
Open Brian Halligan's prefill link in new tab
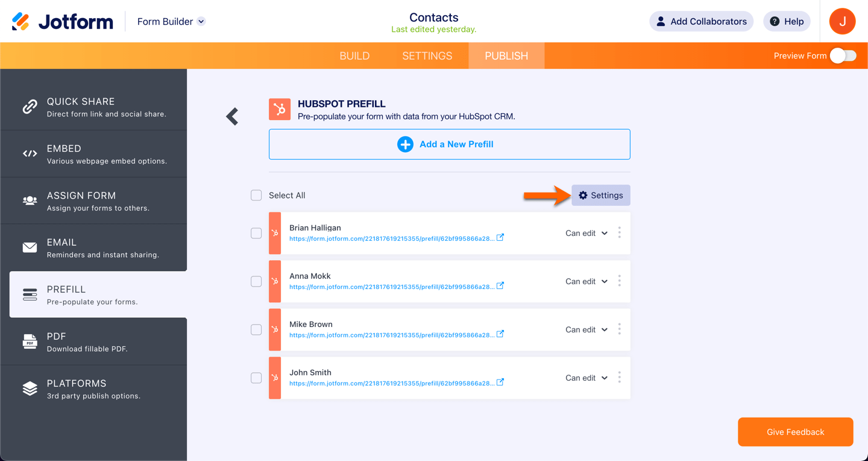(x=500, y=238)
